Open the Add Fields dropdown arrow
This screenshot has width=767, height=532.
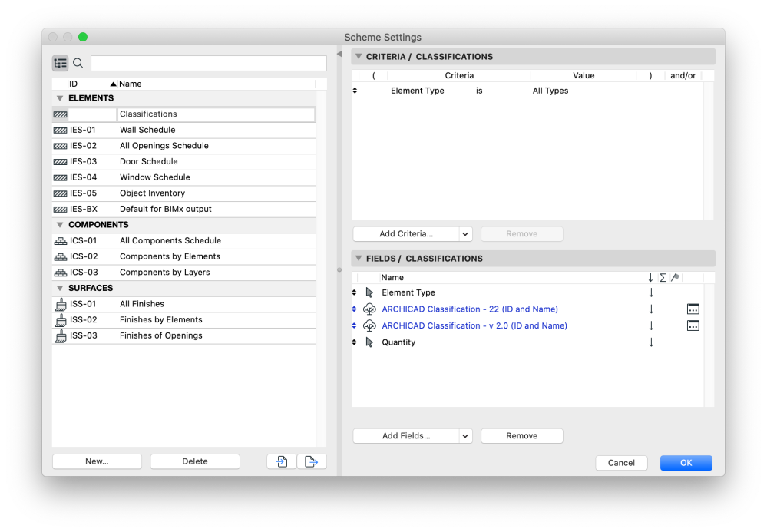click(465, 436)
